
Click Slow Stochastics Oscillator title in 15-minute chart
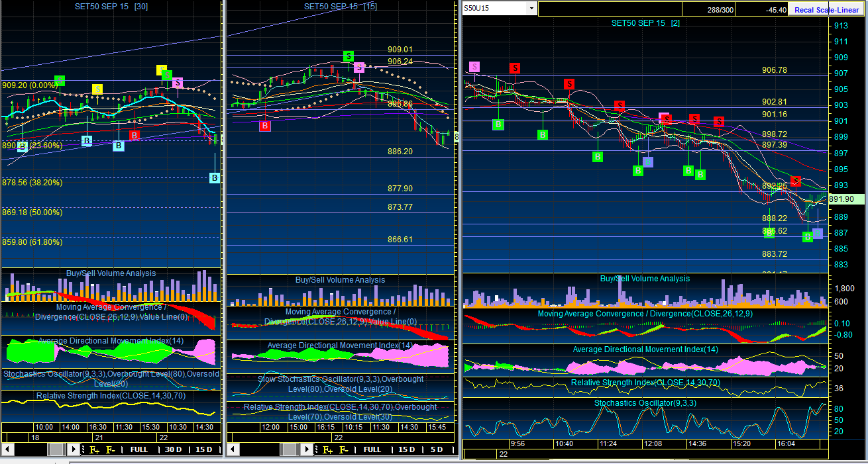pos(340,384)
